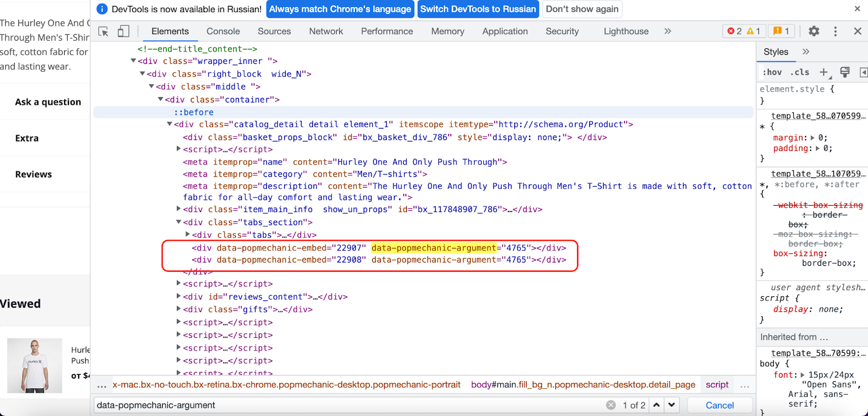868x416 pixels.
Task: Toggle :hov element state
Action: pos(772,72)
